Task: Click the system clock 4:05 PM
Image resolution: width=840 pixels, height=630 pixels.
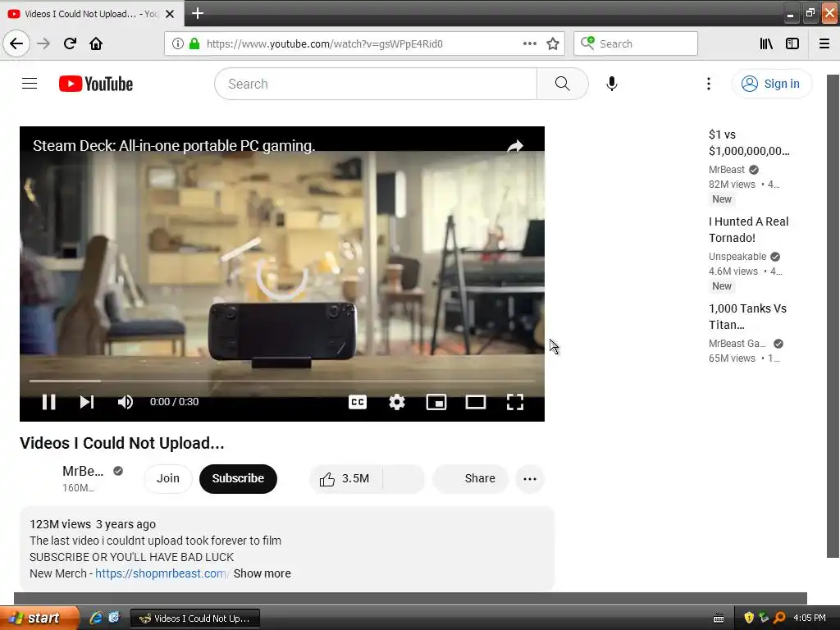Action: 810,618
